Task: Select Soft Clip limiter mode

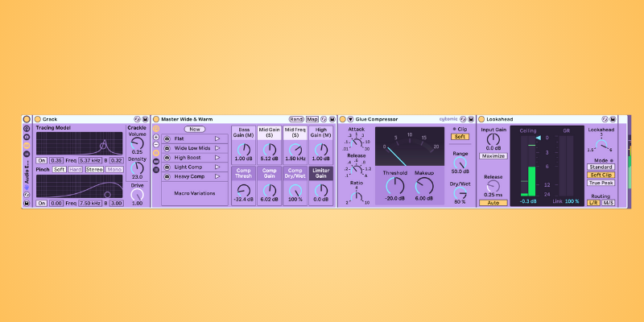Action: (x=601, y=175)
